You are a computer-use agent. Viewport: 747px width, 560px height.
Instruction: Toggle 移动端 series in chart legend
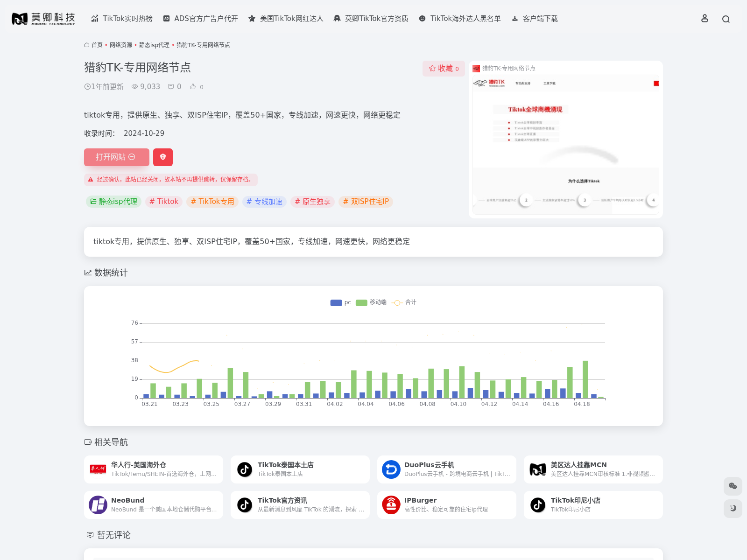pyautogui.click(x=371, y=302)
